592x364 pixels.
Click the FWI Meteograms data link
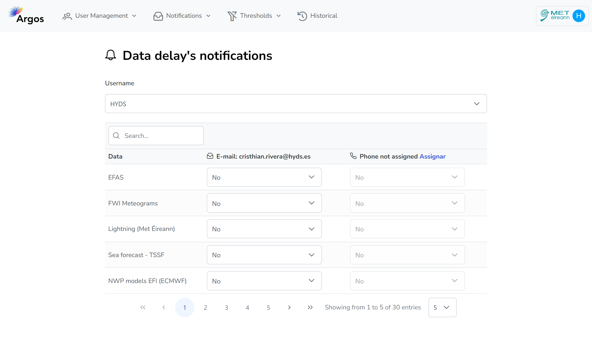click(132, 203)
